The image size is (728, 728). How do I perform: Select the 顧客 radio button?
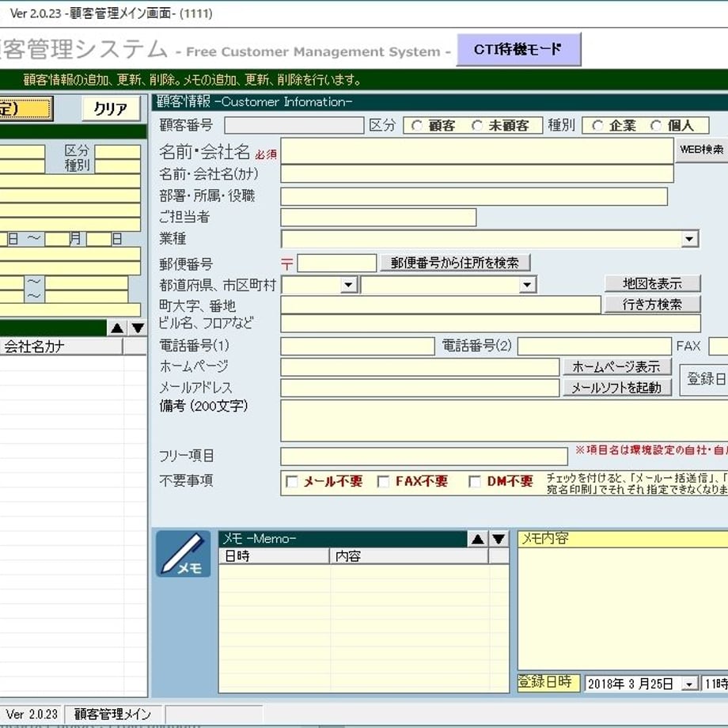click(416, 126)
